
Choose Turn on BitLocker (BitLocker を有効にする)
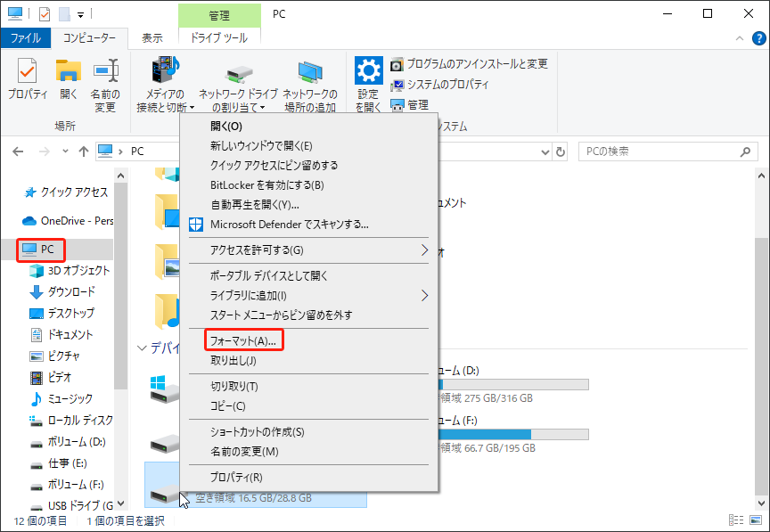pyautogui.click(x=309, y=185)
